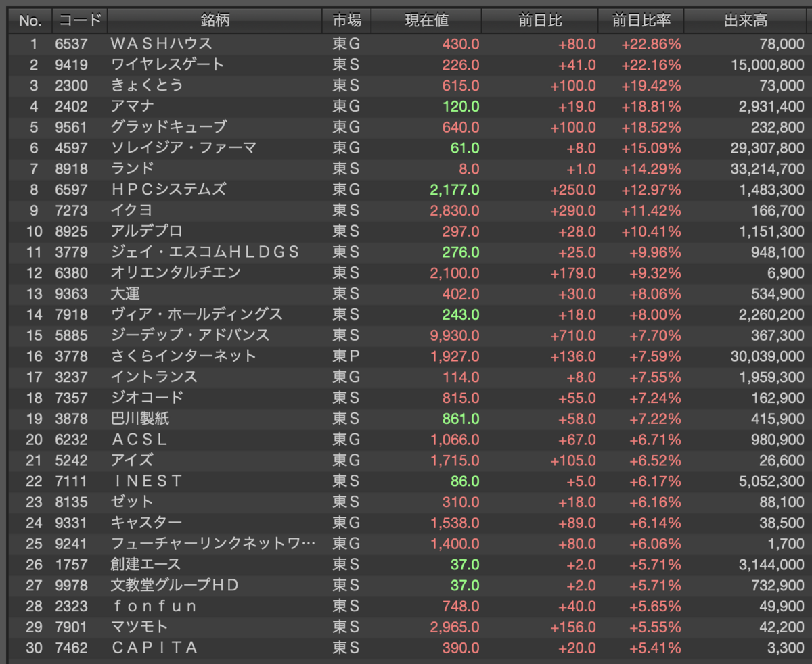Viewport: 812px width, 664px height.
Task: Sort by the 銘柄 column header
Action: 215,21
